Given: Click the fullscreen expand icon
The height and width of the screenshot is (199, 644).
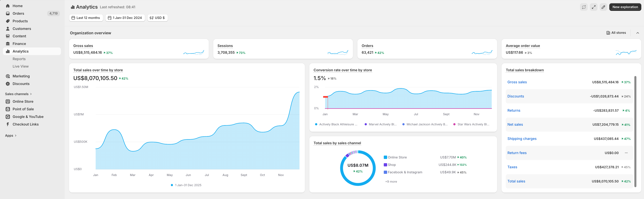Looking at the screenshot, I should point(594,7).
